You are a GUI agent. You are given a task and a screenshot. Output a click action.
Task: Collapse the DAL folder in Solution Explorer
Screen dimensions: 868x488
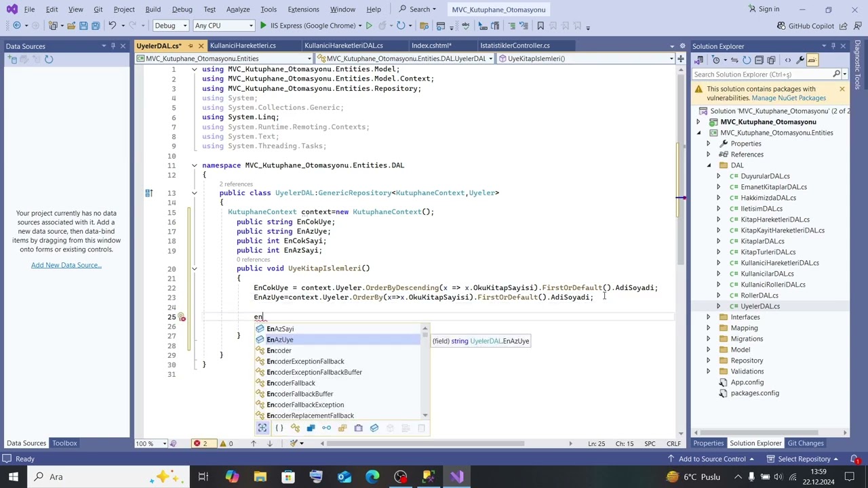[709, 165]
